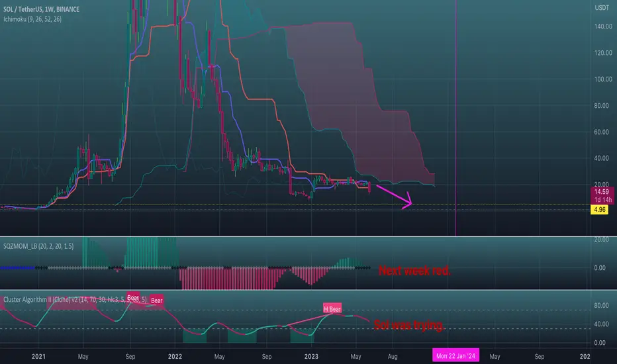Select the 'Next week red.' text annotation

[414, 271]
